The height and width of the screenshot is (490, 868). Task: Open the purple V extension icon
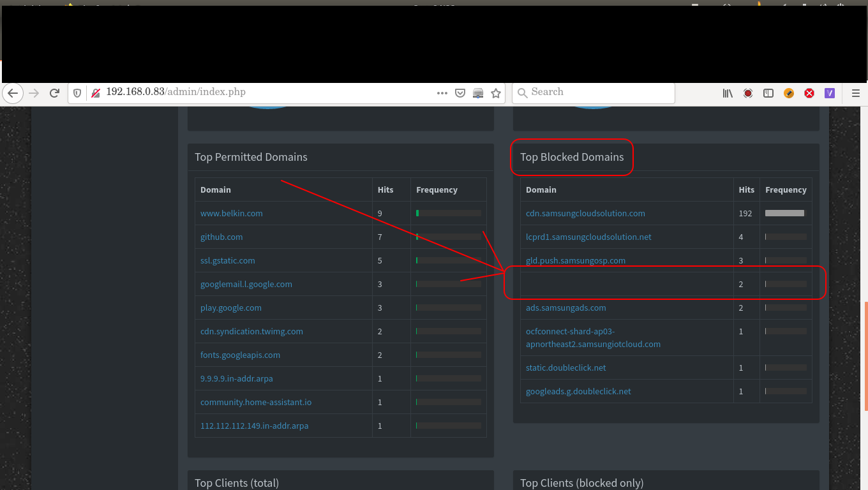pyautogui.click(x=829, y=93)
